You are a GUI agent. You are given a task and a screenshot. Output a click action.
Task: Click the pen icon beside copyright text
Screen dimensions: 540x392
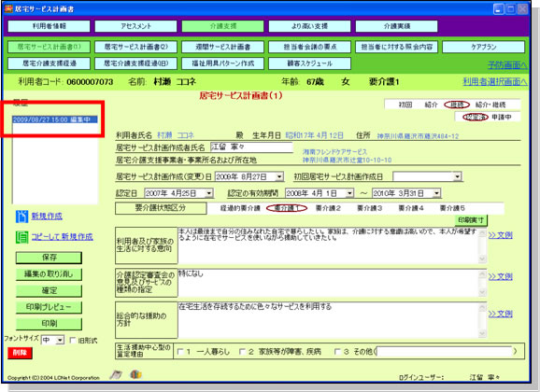point(116,375)
